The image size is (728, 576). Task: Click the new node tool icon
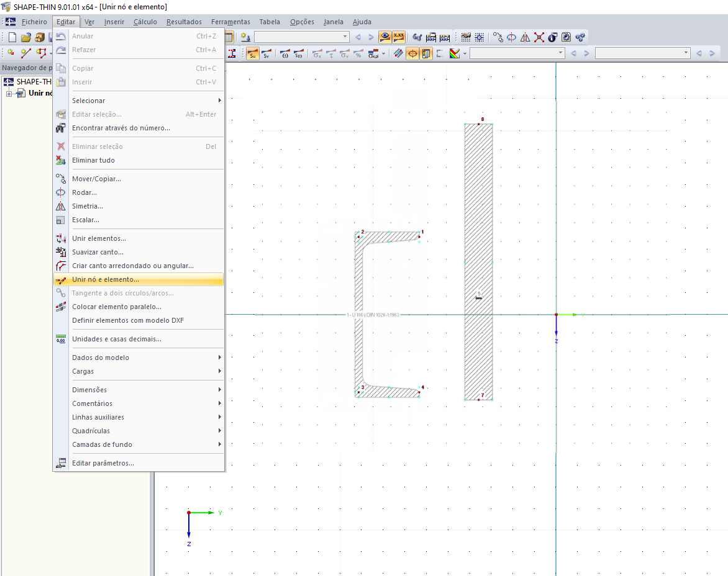tap(11, 53)
